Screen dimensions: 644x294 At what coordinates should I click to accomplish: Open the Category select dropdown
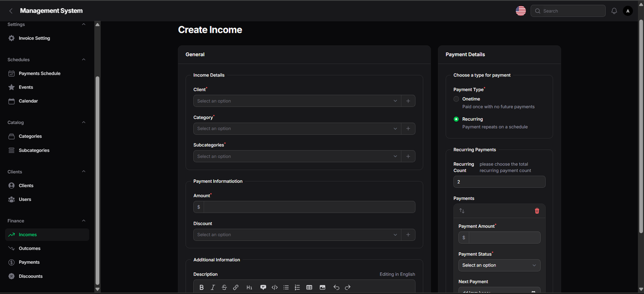pyautogui.click(x=297, y=128)
